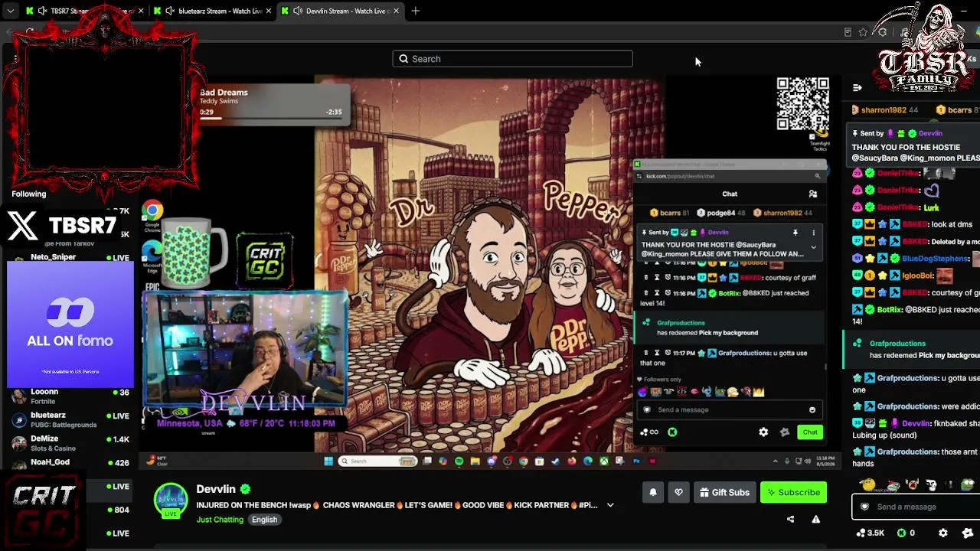The width and height of the screenshot is (980, 551).
Task: Click the main chat Send a message box
Action: point(915,507)
